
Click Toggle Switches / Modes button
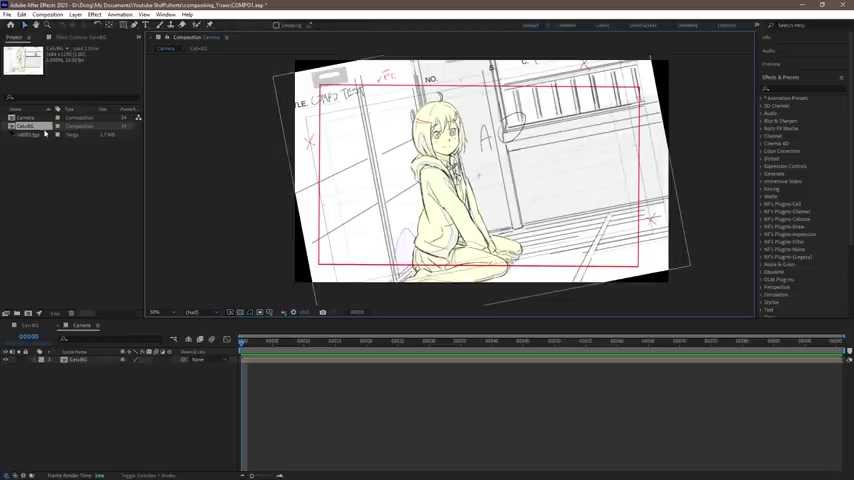coord(148,476)
